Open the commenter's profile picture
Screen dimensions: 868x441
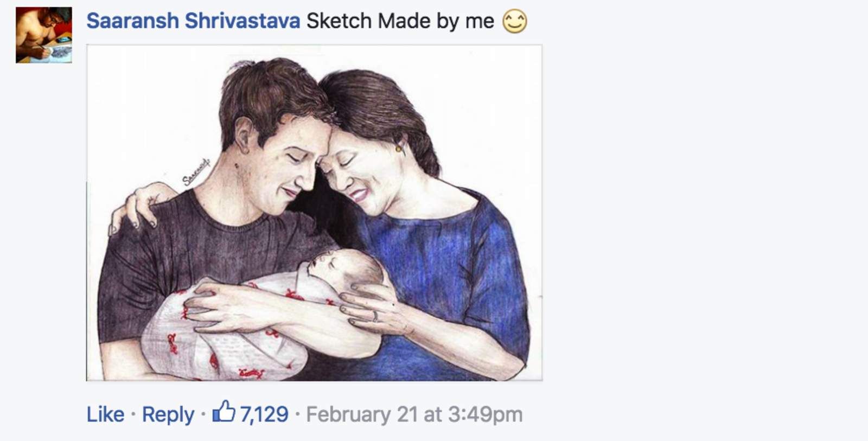44,35
